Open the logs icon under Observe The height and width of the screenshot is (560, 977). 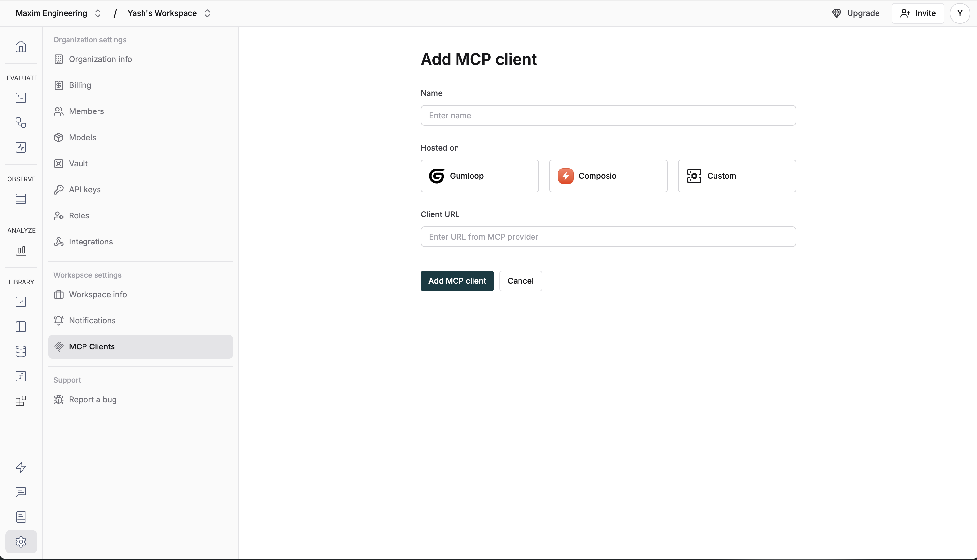(x=21, y=199)
